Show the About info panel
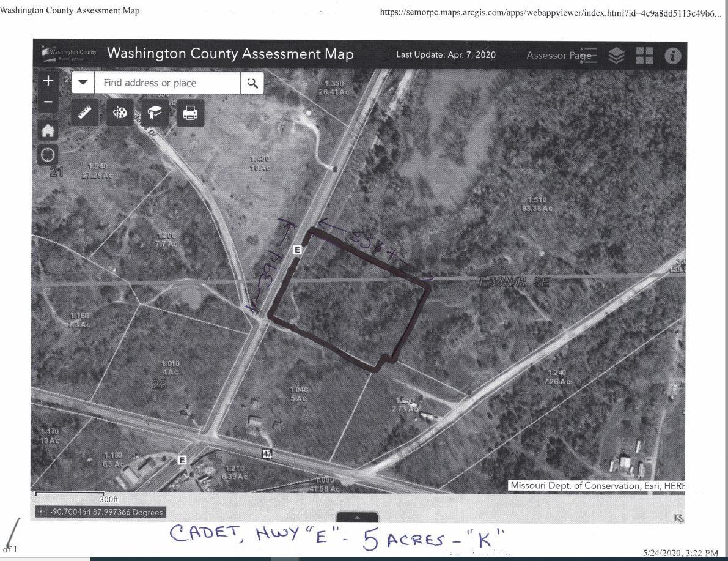 coord(672,55)
